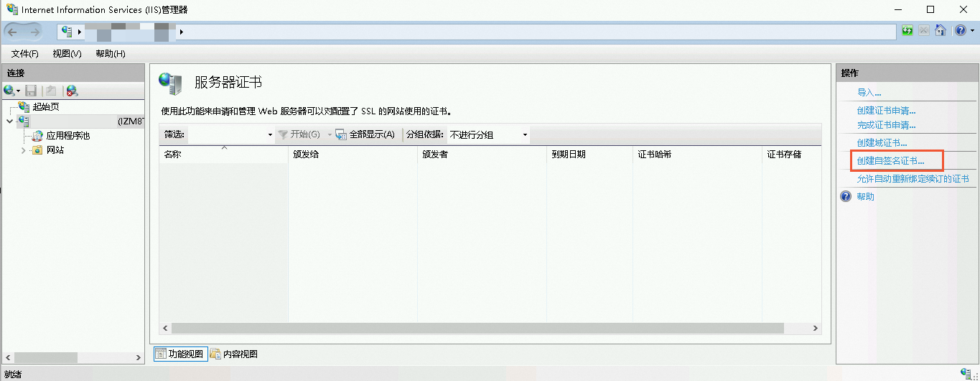Expand the 网站 node arrow
980x381 pixels.
point(23,150)
